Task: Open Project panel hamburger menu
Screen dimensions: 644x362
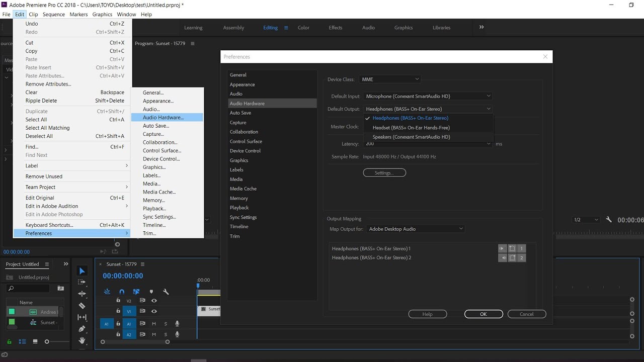Action: click(x=47, y=264)
